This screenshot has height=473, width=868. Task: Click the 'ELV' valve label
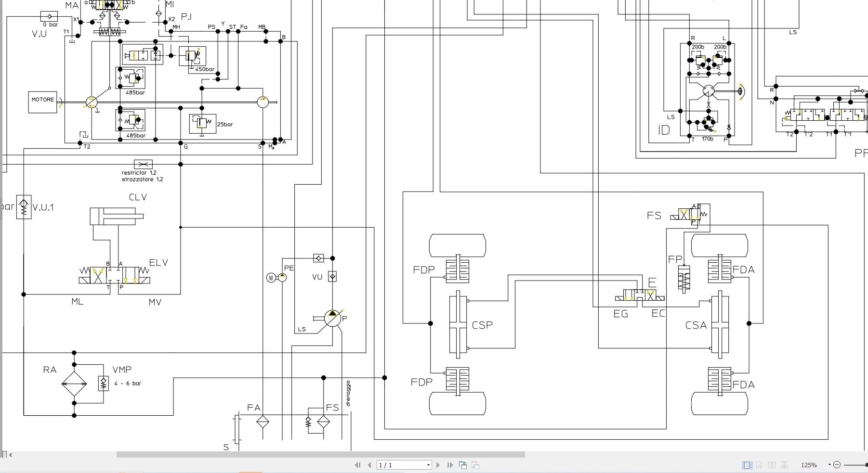(158, 263)
